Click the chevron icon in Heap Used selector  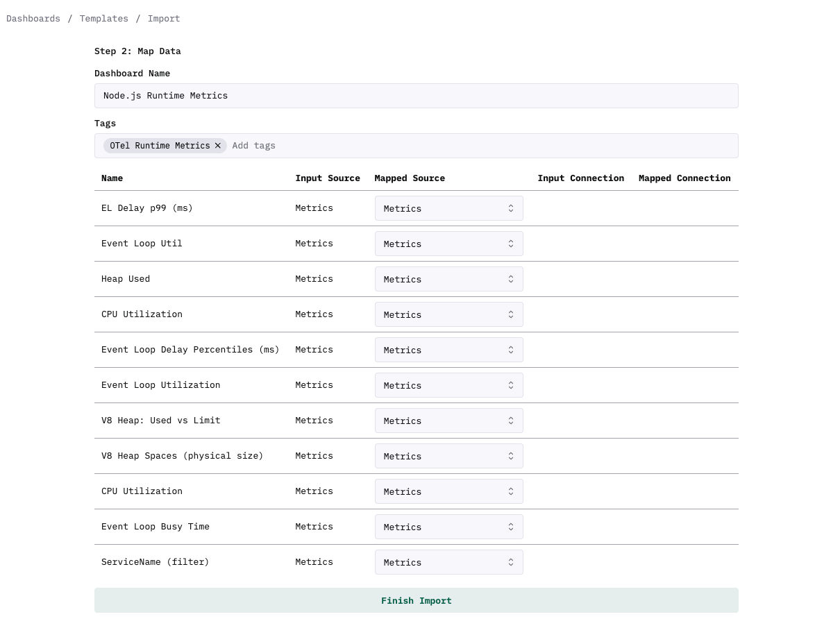(x=511, y=279)
